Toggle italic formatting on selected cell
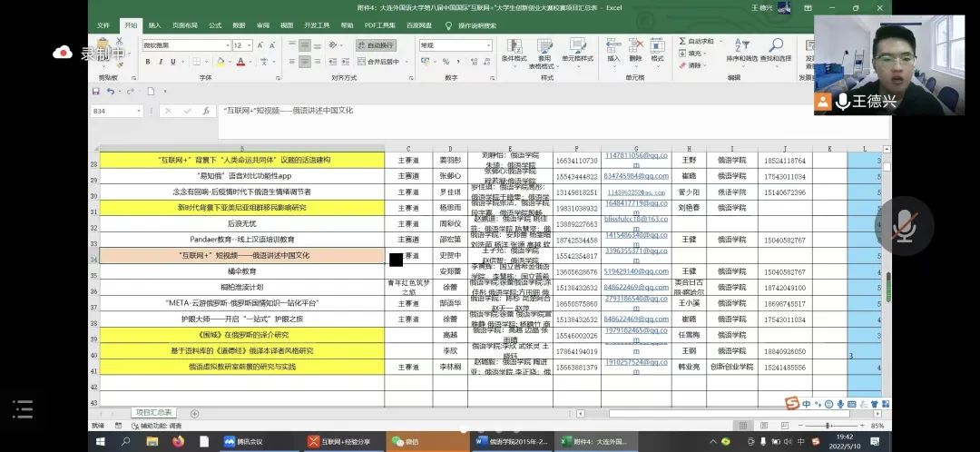This screenshot has width=980, height=452. tap(161, 62)
